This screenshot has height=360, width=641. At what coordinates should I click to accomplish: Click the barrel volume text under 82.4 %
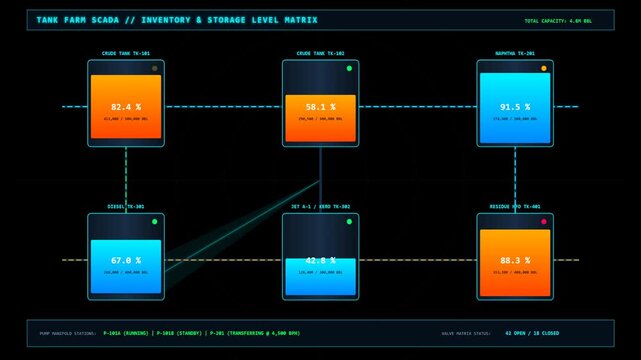126,119
